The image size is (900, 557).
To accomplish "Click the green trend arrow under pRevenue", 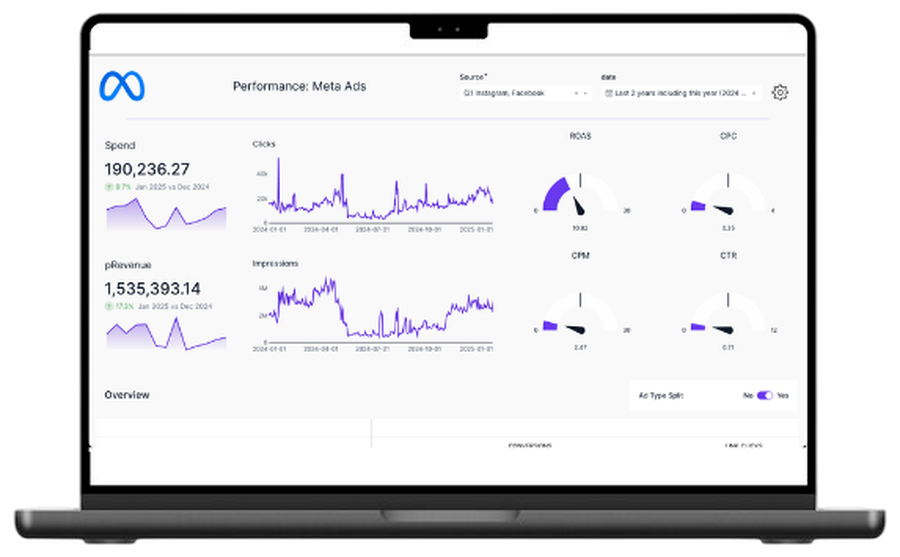I will [x=108, y=306].
